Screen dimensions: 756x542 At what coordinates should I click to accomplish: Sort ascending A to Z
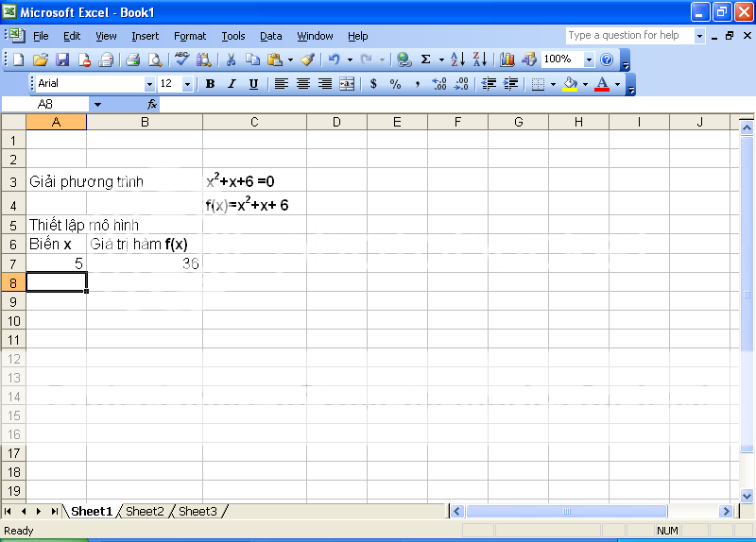pyautogui.click(x=457, y=59)
